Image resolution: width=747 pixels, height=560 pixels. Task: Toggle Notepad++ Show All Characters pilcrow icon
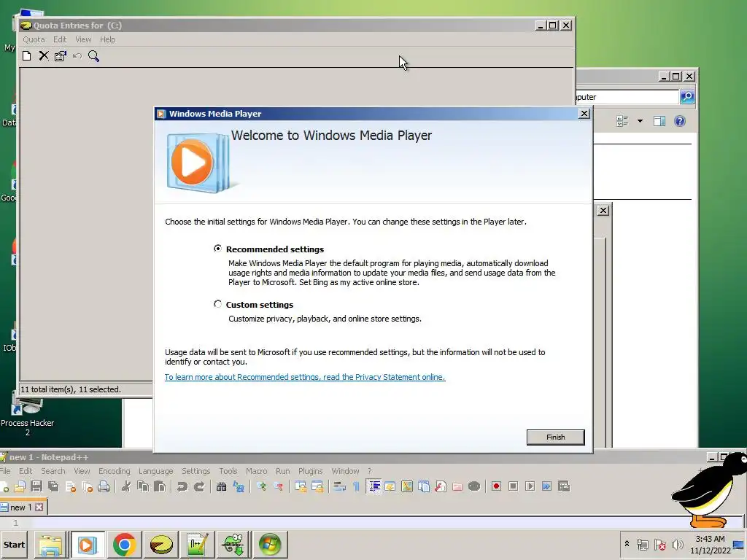356,486
